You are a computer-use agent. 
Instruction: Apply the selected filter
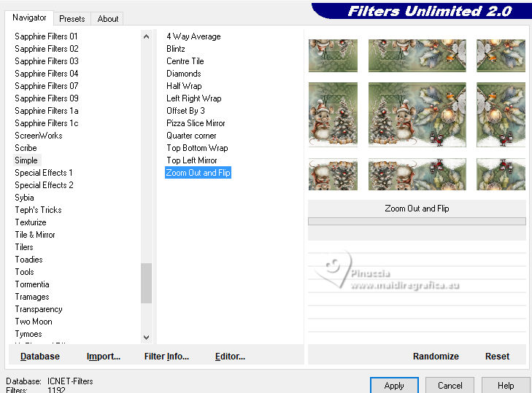click(x=394, y=386)
